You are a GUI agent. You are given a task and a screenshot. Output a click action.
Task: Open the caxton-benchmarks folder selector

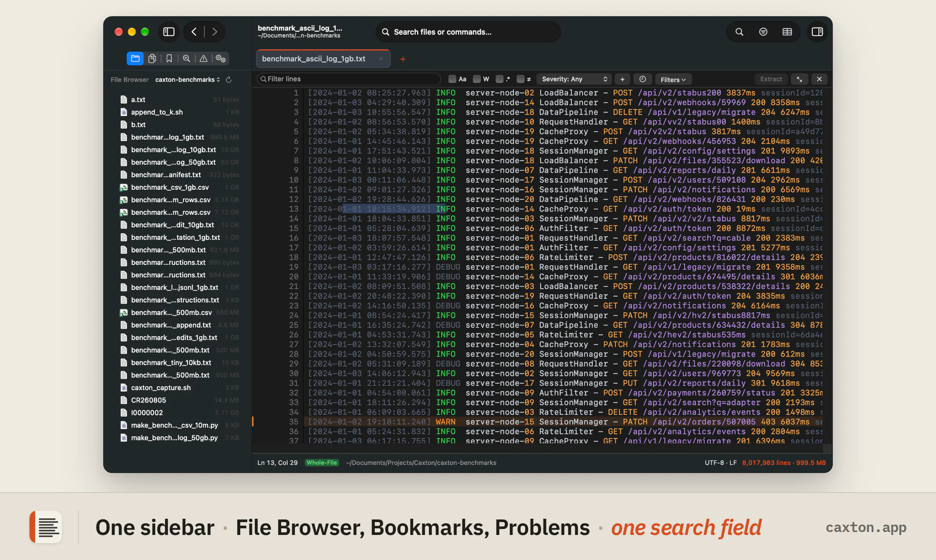click(188, 80)
